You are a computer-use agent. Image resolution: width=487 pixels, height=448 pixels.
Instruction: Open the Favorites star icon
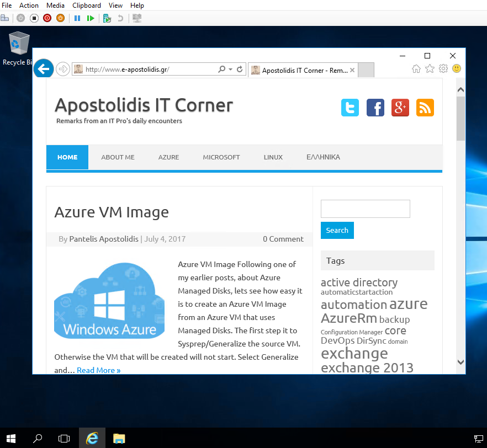(x=430, y=68)
